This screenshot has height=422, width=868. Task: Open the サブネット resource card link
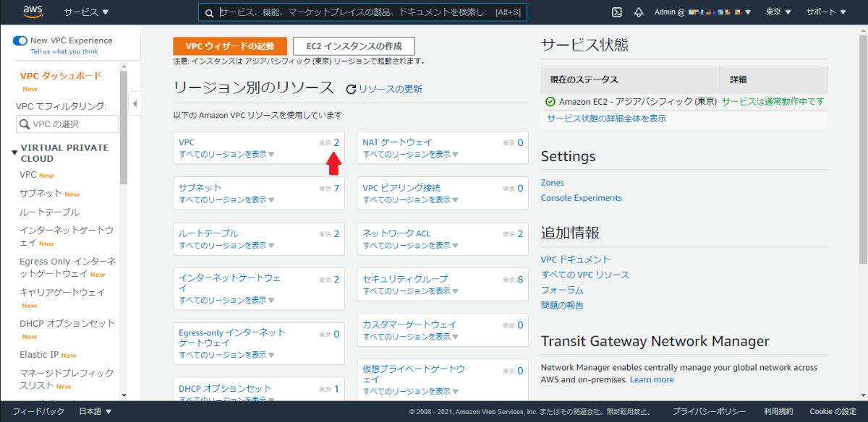200,188
